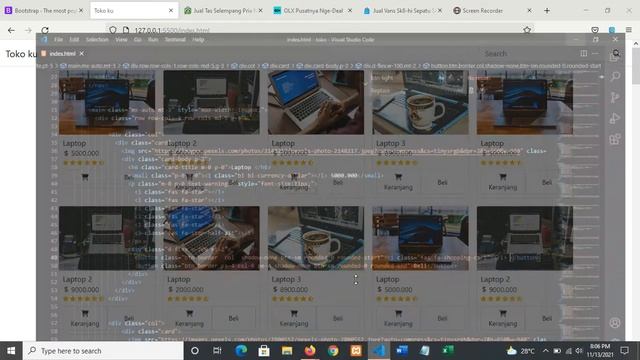640x360 pixels.
Task: Switch to Firefox from the taskbar
Action: (310, 351)
